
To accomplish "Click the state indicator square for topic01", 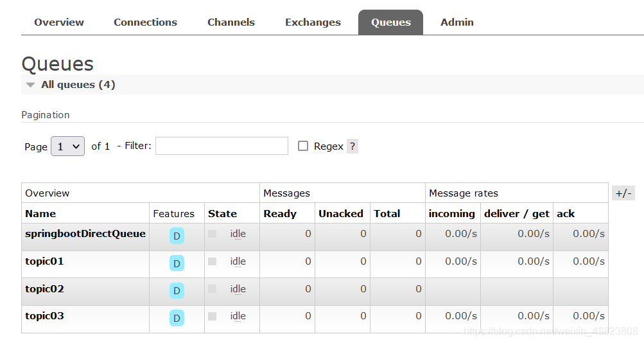I will [x=213, y=261].
